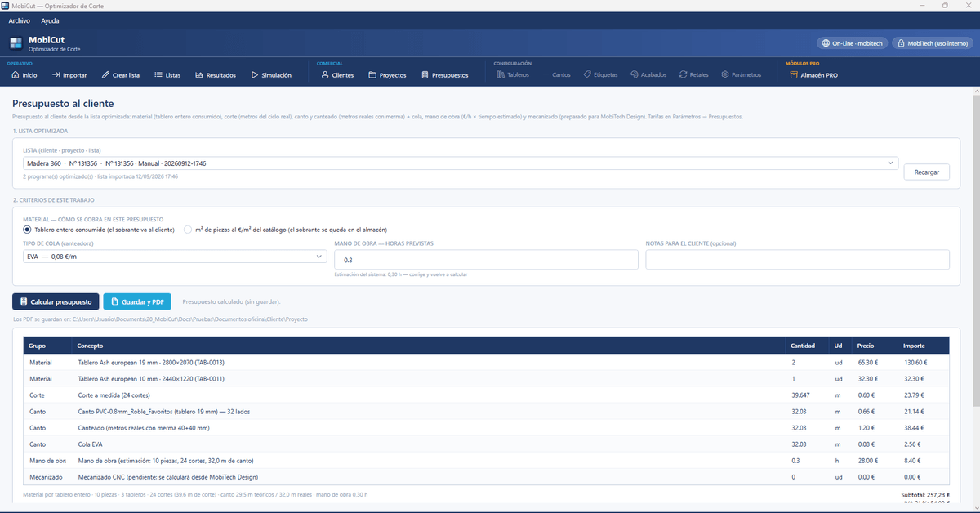
Task: Select row Tablero Ash european 19 mm
Action: (487, 362)
